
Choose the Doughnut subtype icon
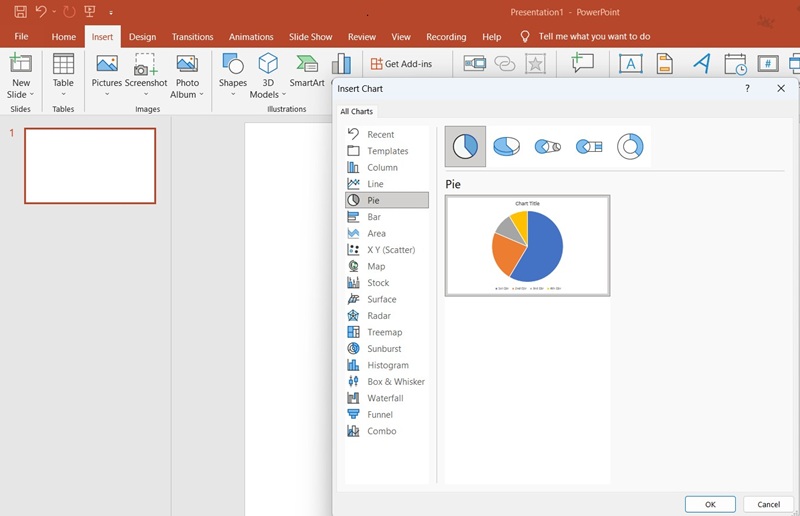coord(630,146)
